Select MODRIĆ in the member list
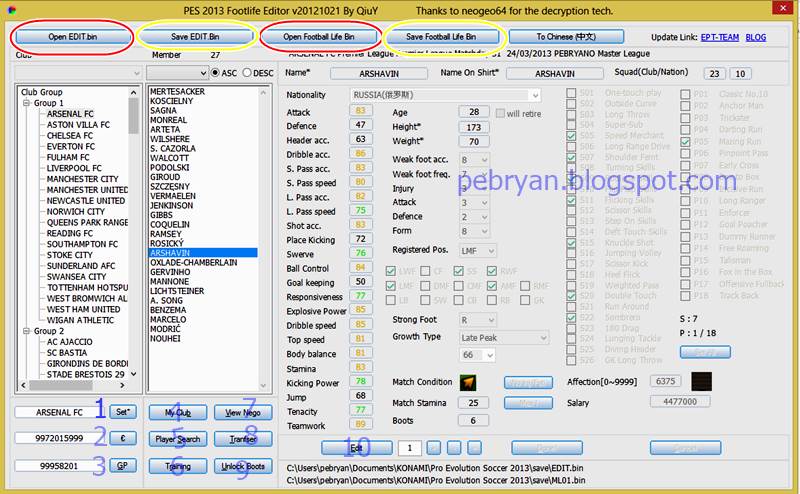This screenshot has height=494, width=800. (x=165, y=329)
